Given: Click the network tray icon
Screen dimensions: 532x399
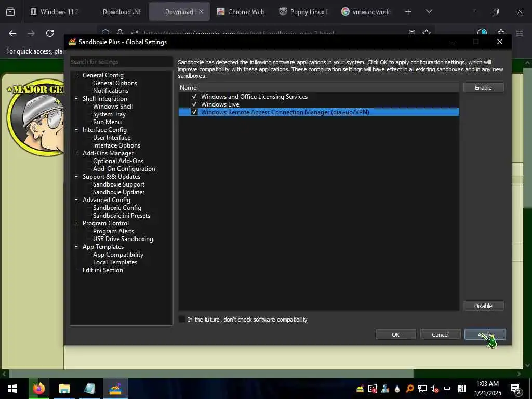Looking at the screenshot, I should pos(422,389).
